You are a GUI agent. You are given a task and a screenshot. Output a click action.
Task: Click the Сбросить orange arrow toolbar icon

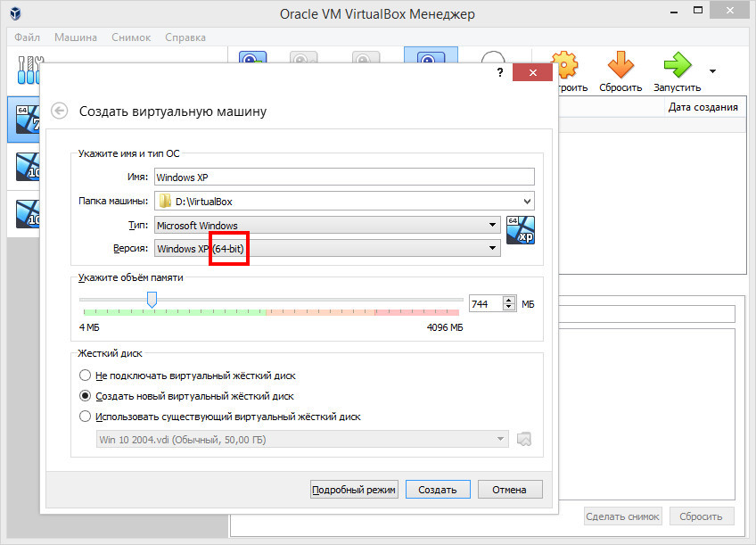pos(620,65)
